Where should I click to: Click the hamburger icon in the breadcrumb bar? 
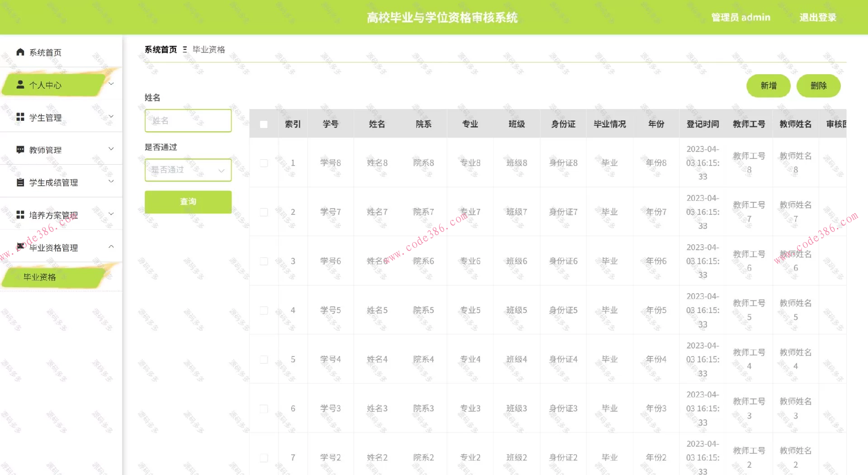[x=184, y=49]
